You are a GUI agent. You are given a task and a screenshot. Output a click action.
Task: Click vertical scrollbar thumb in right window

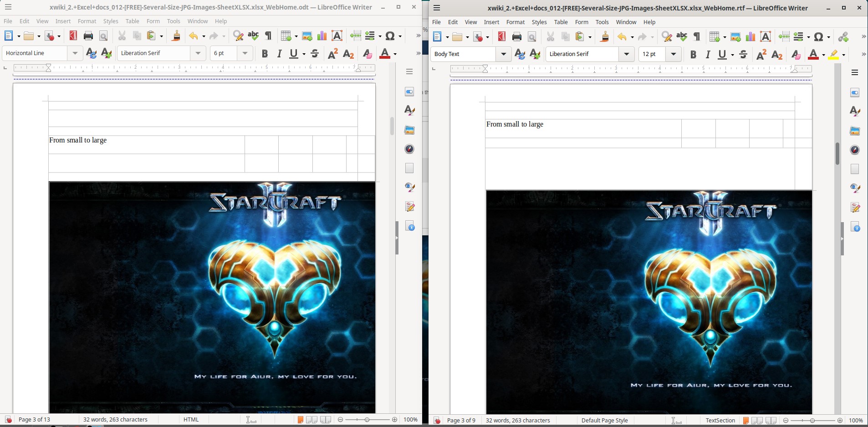(x=837, y=153)
